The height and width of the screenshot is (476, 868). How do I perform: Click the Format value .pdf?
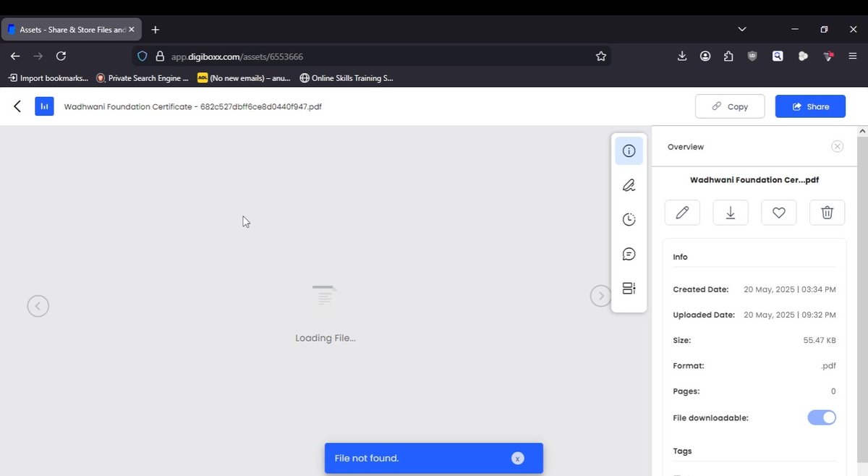point(828,366)
